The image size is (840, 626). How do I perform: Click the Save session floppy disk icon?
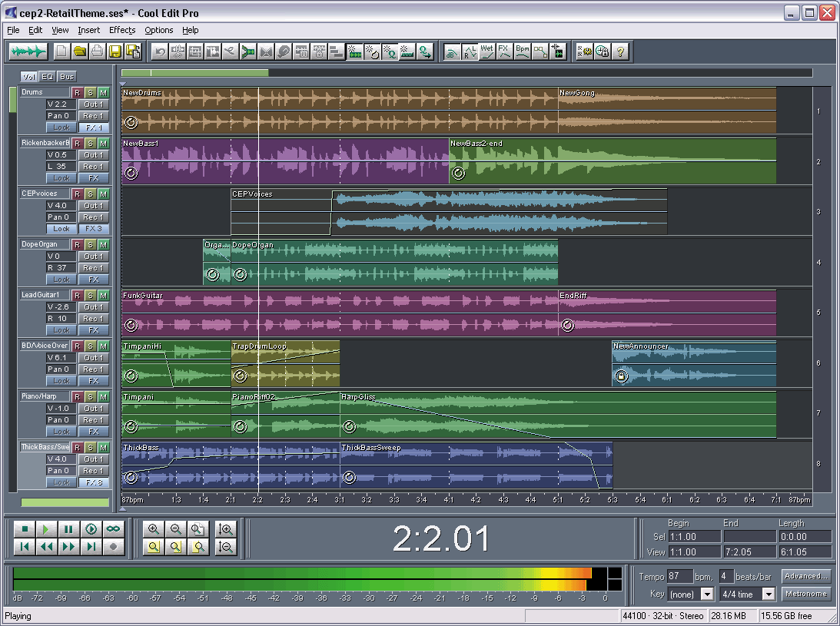tap(115, 52)
